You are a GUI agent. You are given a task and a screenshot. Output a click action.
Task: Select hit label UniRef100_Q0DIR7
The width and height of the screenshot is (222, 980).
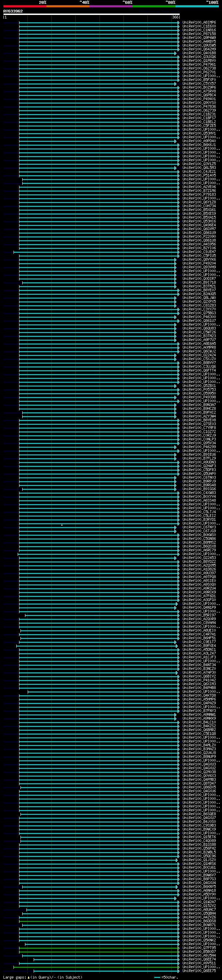coord(199,278)
